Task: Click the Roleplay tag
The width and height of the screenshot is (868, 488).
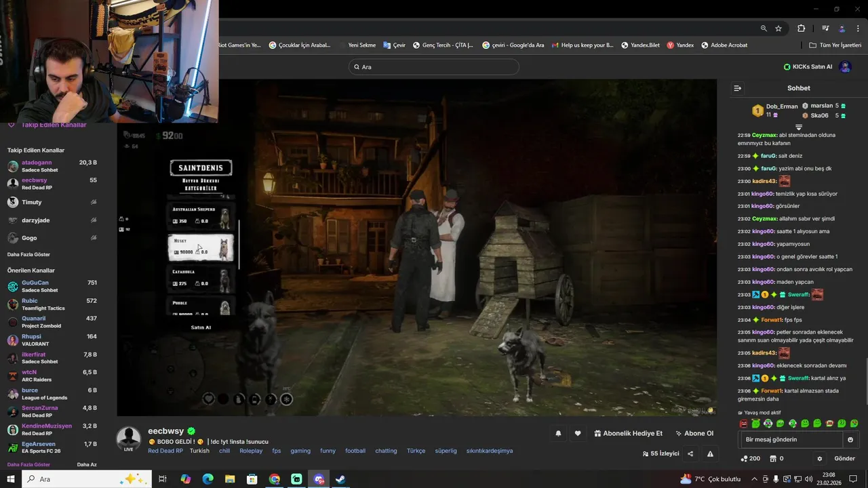Action: [x=251, y=451]
